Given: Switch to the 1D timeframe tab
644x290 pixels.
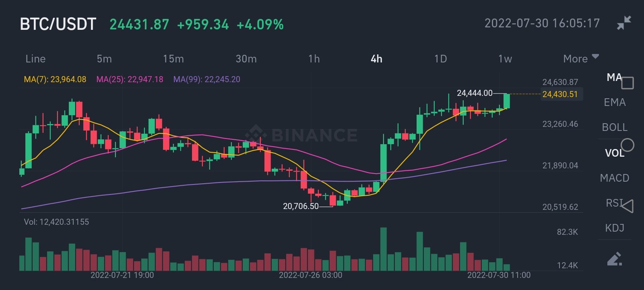Looking at the screenshot, I should [440, 59].
